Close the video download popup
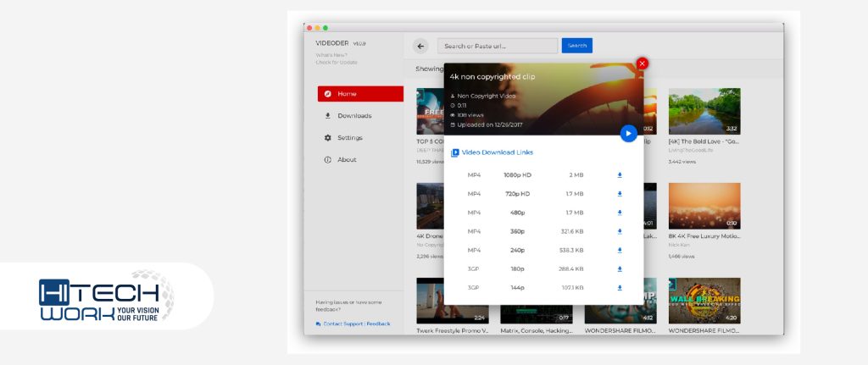 click(x=643, y=64)
